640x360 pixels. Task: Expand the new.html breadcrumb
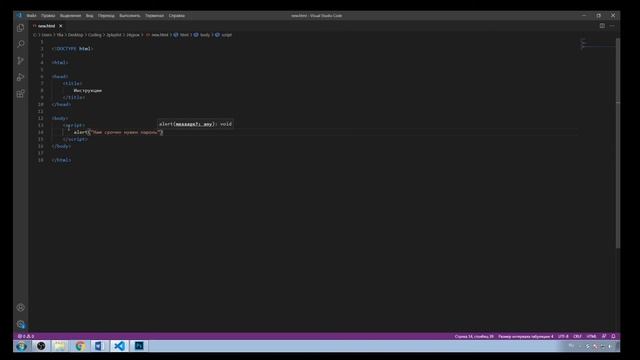(160, 35)
